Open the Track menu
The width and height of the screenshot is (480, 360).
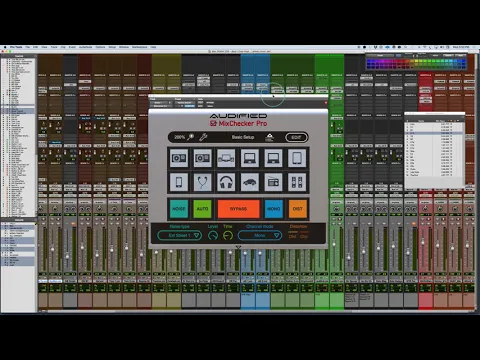(54, 47)
